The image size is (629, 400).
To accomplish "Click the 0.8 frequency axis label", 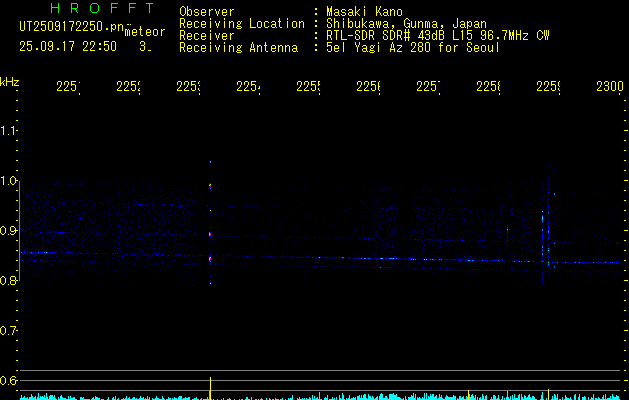I will point(8,280).
